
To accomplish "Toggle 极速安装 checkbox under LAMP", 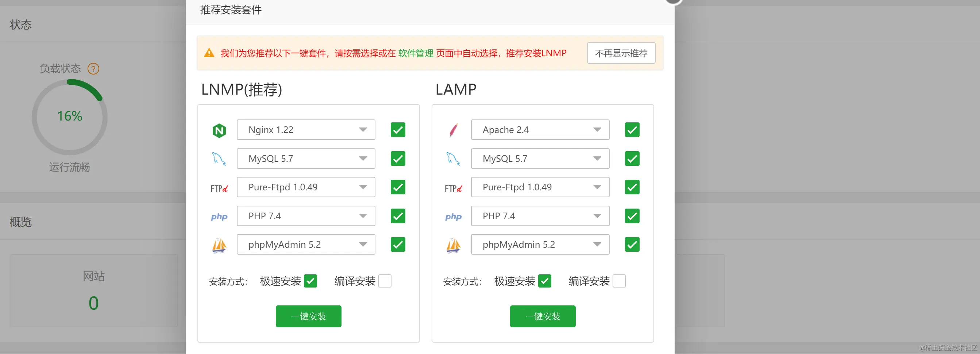I will pos(545,281).
